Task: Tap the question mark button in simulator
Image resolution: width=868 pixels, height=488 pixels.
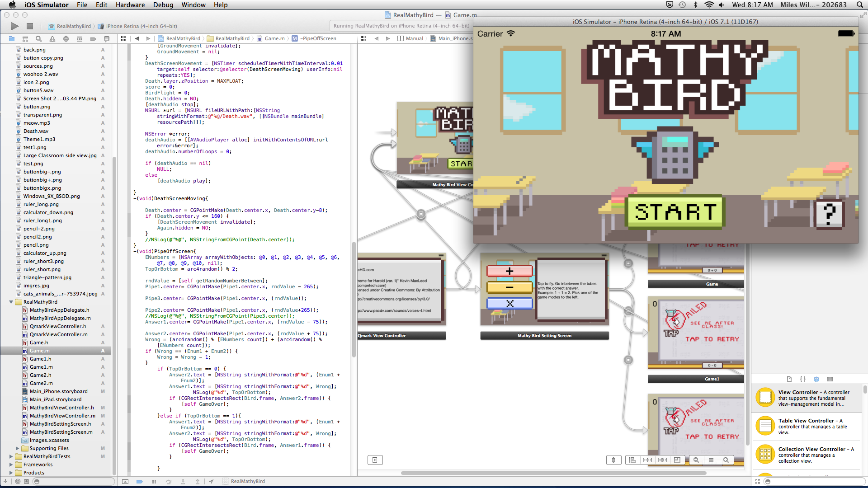Action: [829, 213]
